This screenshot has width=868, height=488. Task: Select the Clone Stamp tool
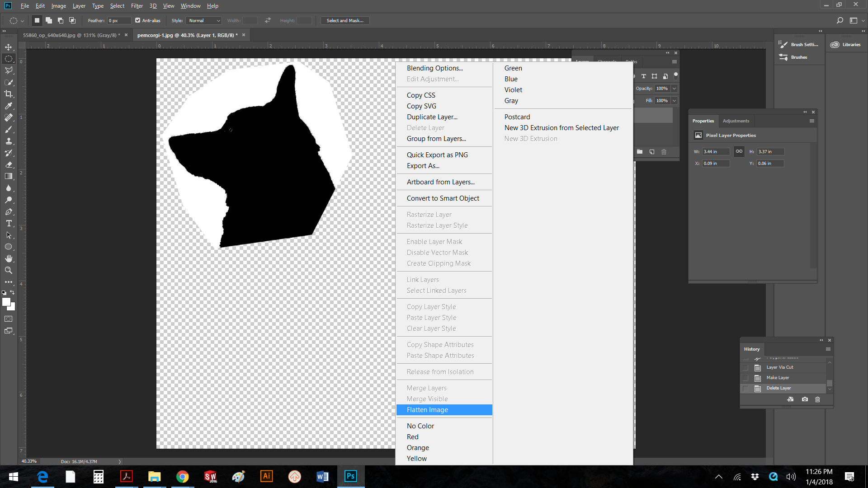pos(9,141)
